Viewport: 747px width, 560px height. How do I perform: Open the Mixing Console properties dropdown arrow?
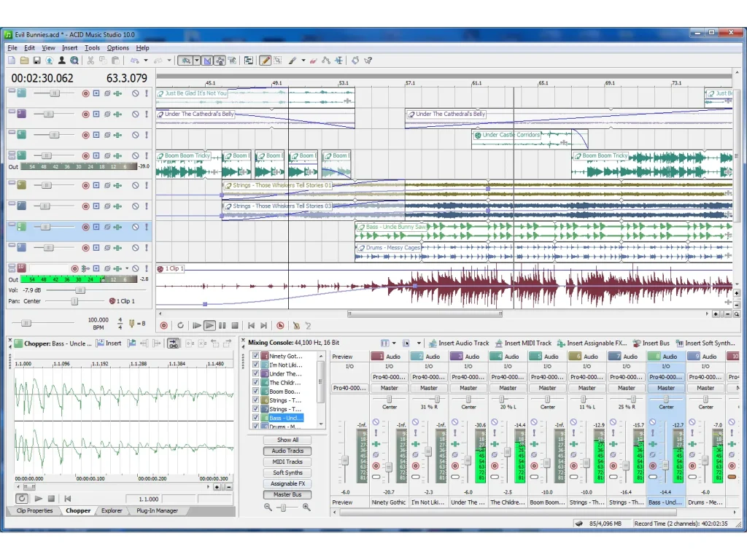(419, 343)
